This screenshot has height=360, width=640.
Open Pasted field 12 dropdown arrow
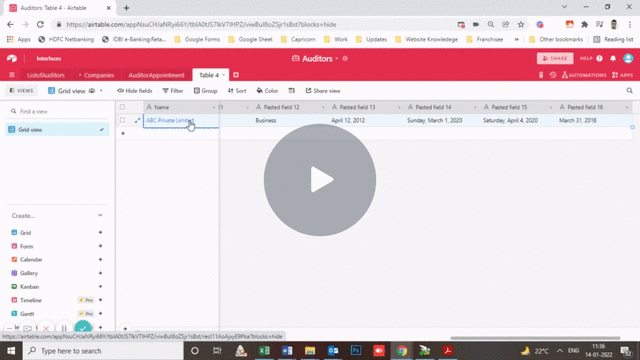tap(323, 107)
